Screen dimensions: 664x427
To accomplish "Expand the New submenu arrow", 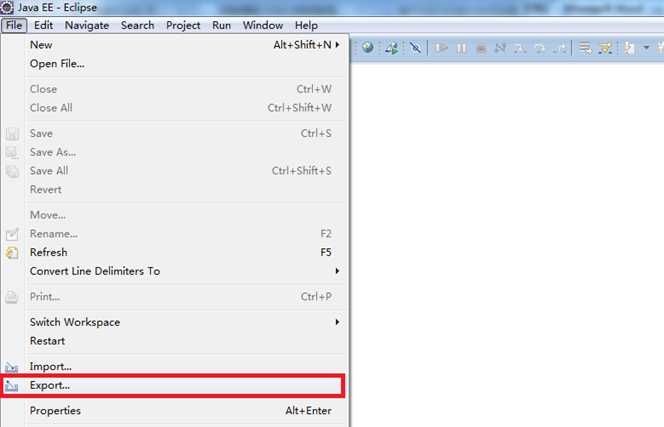I will click(x=338, y=44).
